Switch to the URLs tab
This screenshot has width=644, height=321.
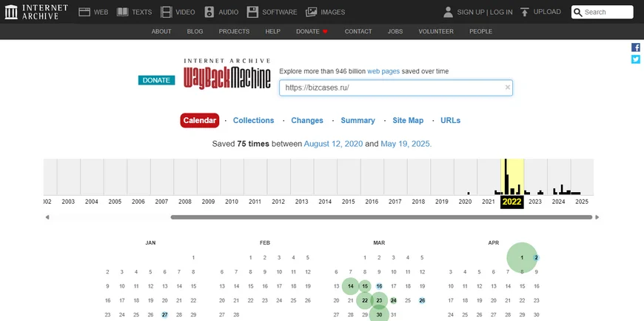[451, 121]
